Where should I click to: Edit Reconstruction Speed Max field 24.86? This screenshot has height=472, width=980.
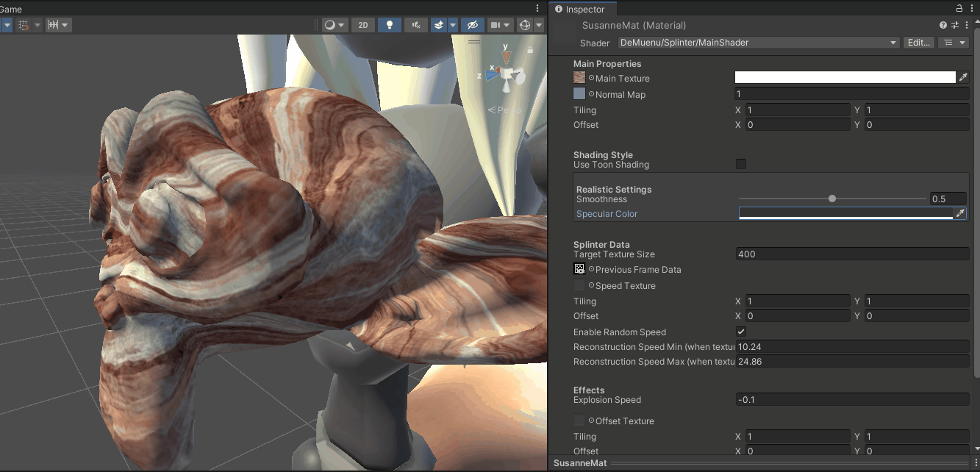tap(852, 362)
